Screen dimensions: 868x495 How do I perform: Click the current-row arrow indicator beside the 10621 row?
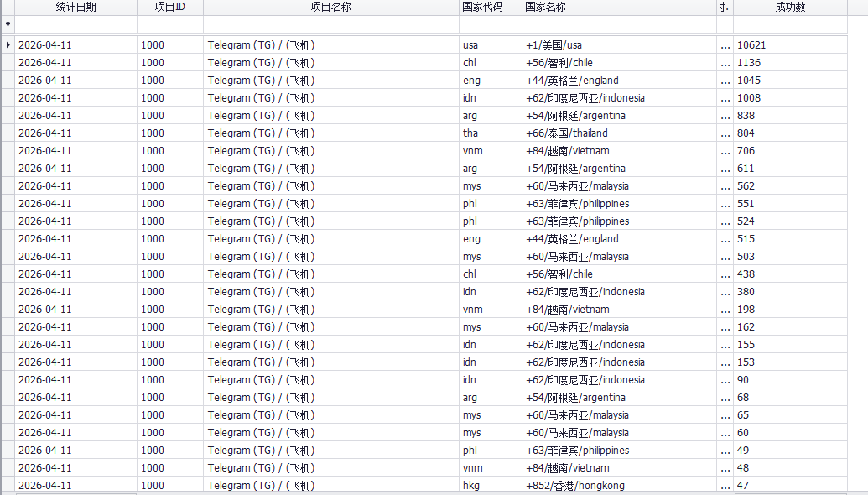click(x=8, y=44)
